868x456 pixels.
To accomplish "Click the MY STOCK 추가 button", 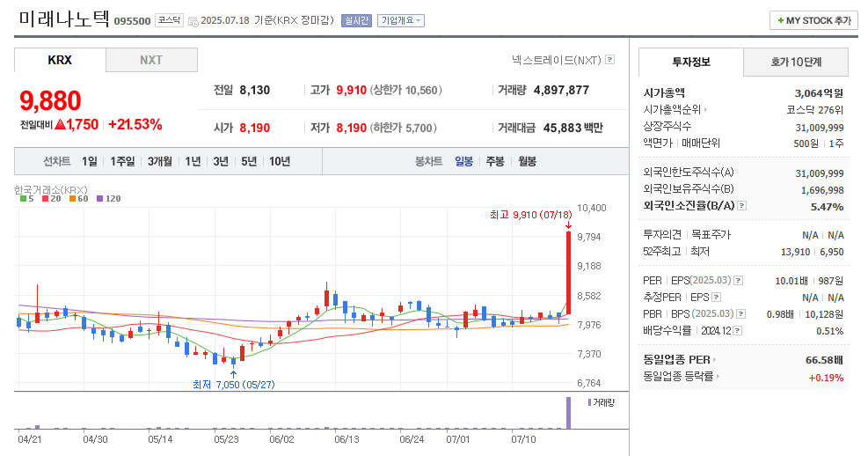I will pos(813,20).
